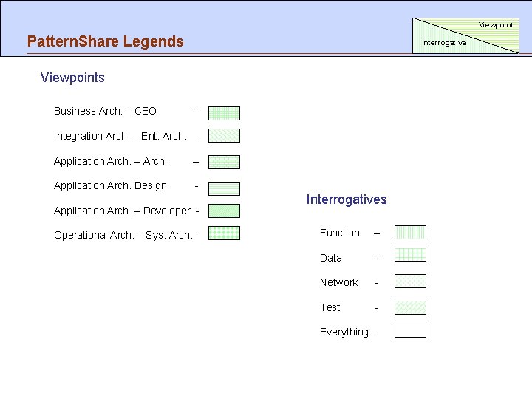Viewport: 532px width, 399px height.
Task: Click the Everything blank white swatch
Action: pos(410,331)
